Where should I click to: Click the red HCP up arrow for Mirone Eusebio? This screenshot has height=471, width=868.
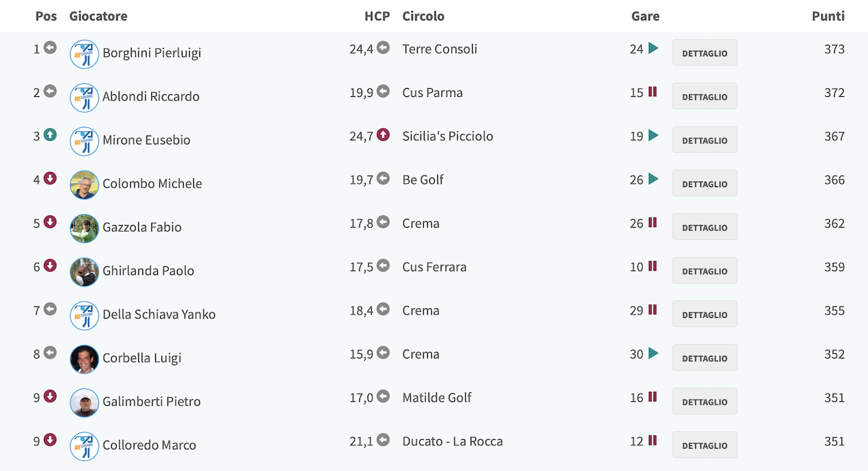coord(383,135)
